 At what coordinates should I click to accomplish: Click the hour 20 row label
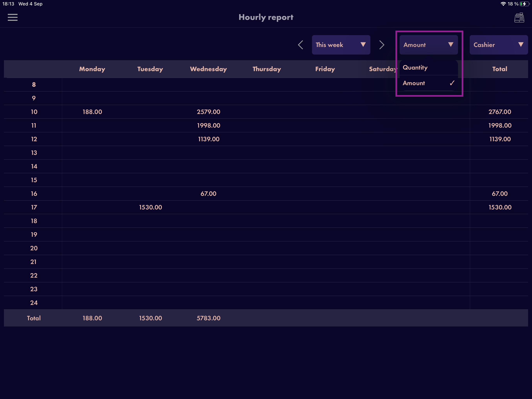(34, 248)
